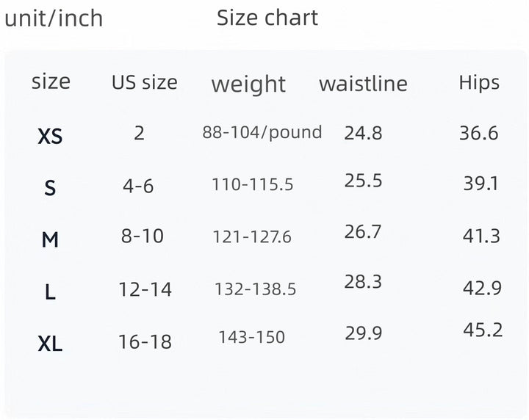Image resolution: width=529 pixels, height=420 pixels.
Task: Click waistline value 26.7
Action: click(363, 232)
